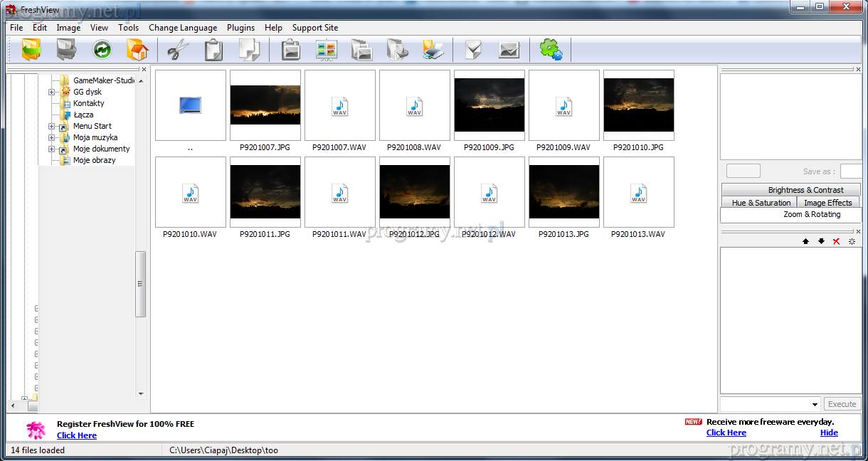This screenshot has width=868, height=461.
Task: Open the Tools menu
Action: (128, 28)
